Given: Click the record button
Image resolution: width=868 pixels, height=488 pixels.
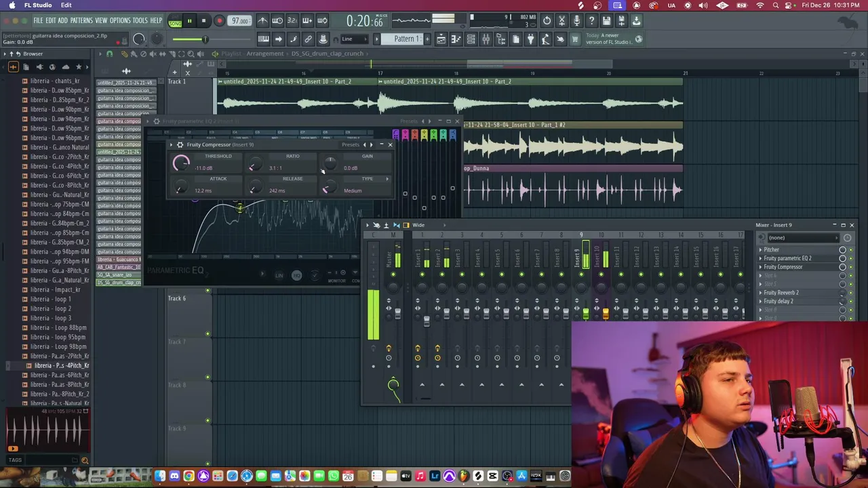Looking at the screenshot, I should click(219, 20).
